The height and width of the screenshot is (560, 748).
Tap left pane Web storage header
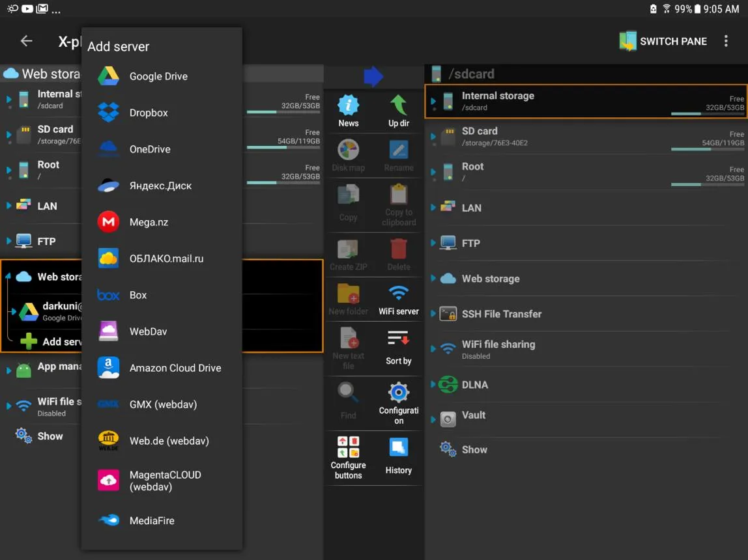click(42, 74)
